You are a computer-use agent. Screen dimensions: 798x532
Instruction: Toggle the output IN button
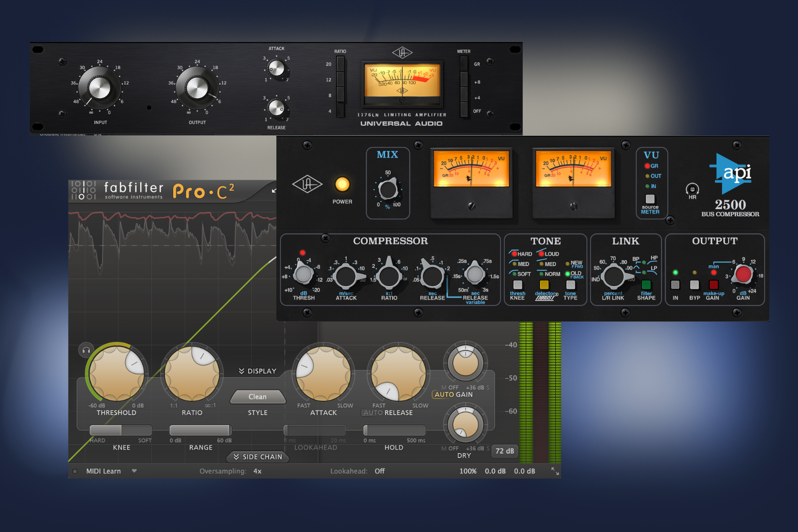pos(675,285)
